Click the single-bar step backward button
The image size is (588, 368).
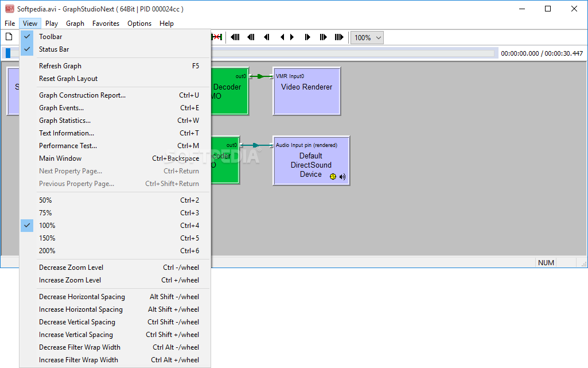pyautogui.click(x=267, y=37)
